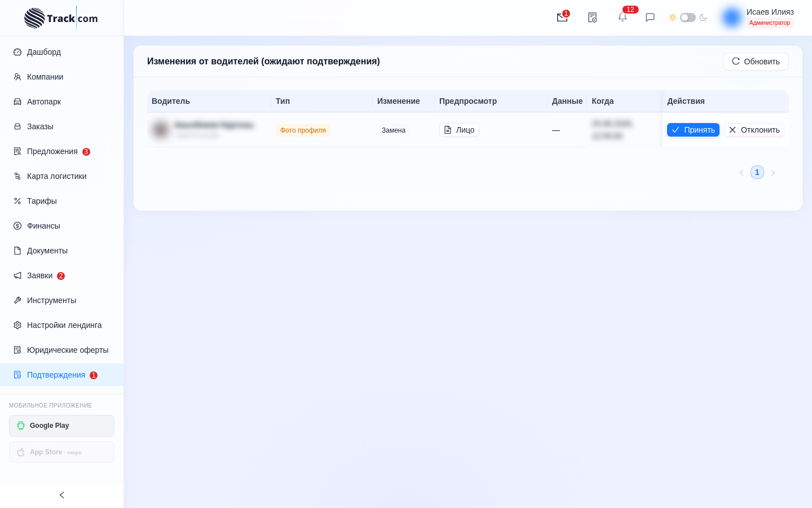Open Автопарк section
Viewport: 812px width, 508px height.
tap(61, 102)
